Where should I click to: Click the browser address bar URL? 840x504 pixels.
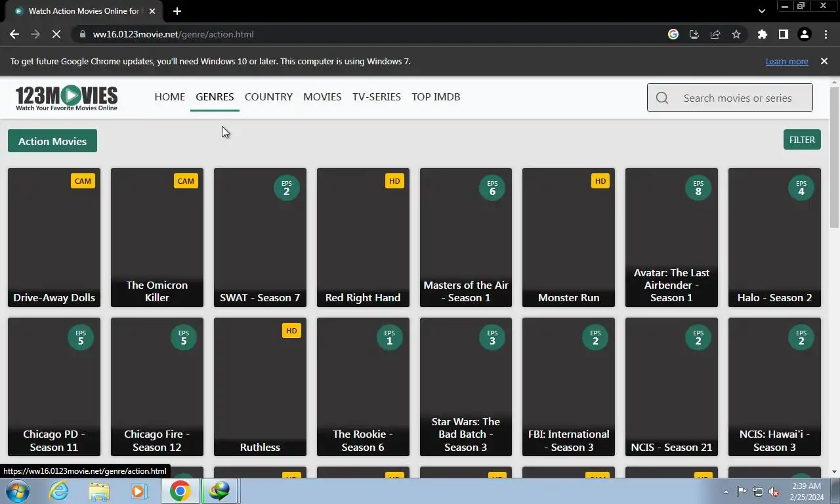[173, 34]
